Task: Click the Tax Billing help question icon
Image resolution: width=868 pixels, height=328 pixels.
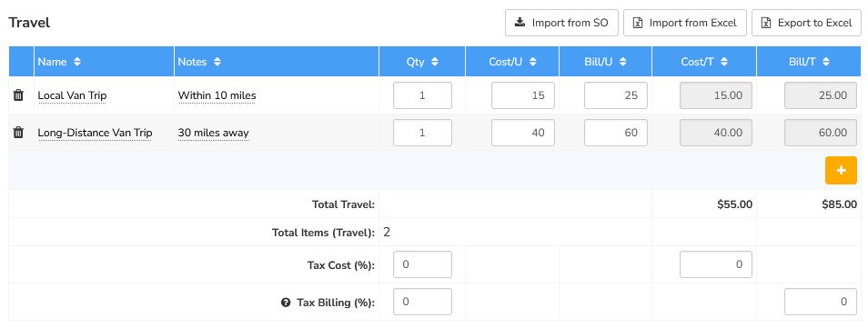Action: point(286,302)
